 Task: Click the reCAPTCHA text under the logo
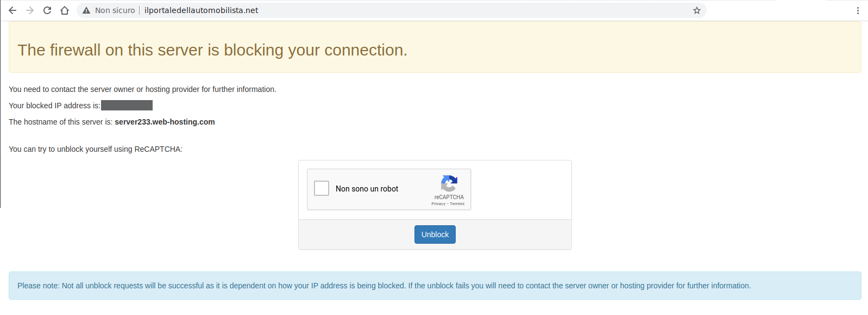(x=449, y=197)
